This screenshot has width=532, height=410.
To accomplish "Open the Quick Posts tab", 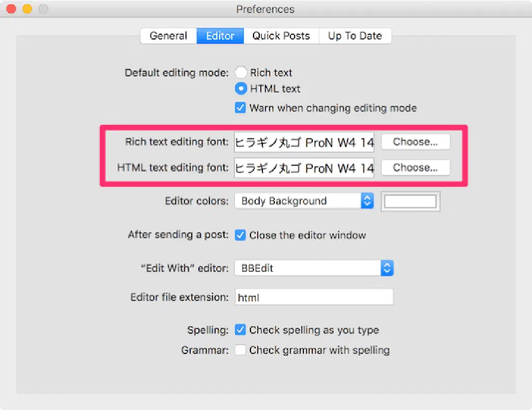I will point(281,36).
